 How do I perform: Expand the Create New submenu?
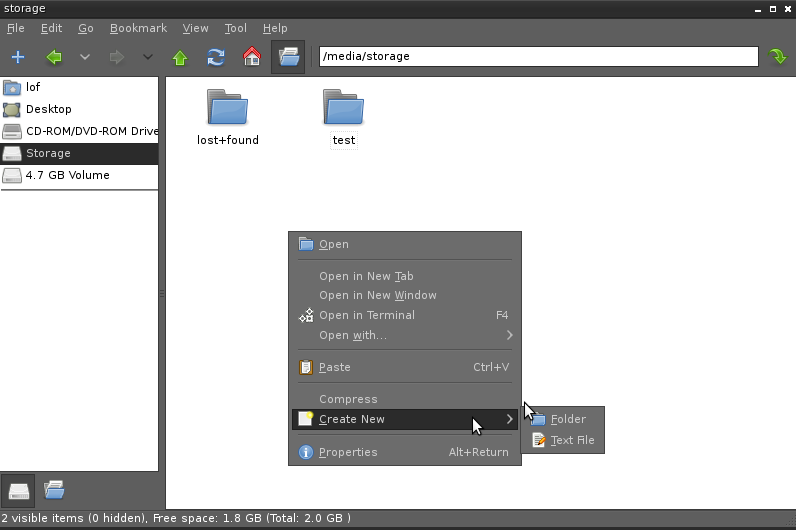click(405, 419)
